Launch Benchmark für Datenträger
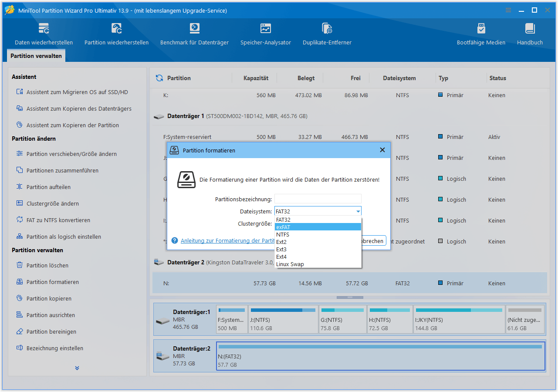The height and width of the screenshot is (392, 558). tap(194, 34)
